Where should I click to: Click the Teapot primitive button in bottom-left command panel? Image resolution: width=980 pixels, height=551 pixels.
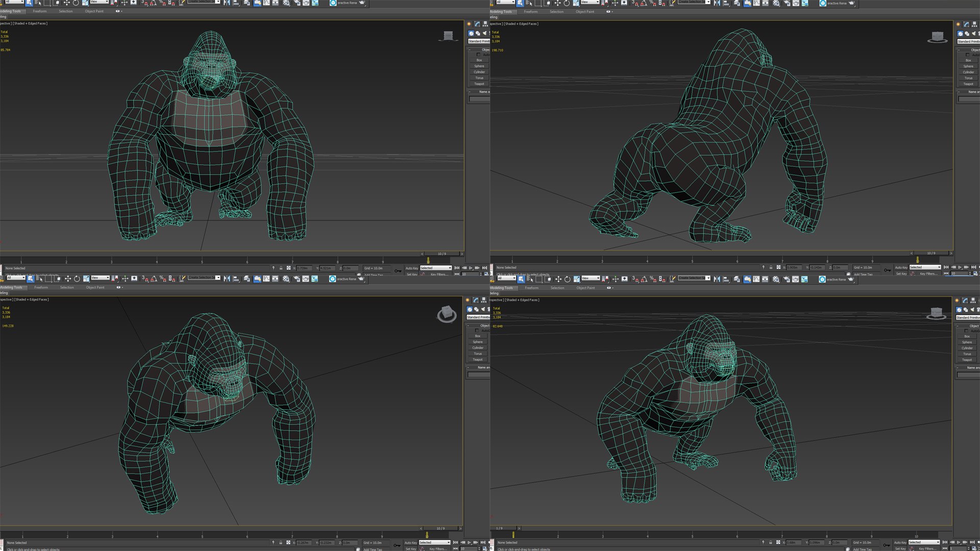coord(477,360)
